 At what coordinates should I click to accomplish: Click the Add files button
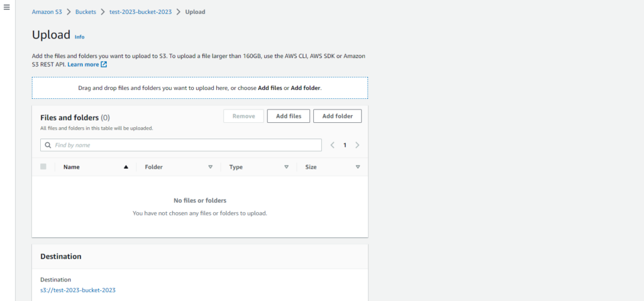tap(289, 116)
